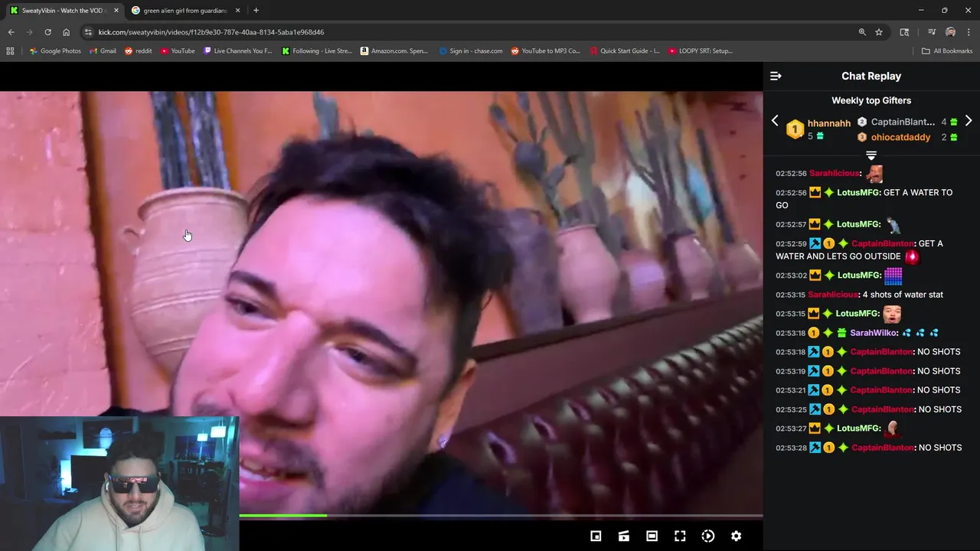Image resolution: width=980 pixels, height=551 pixels.
Task: Bookmark this page with star
Action: coord(879,32)
